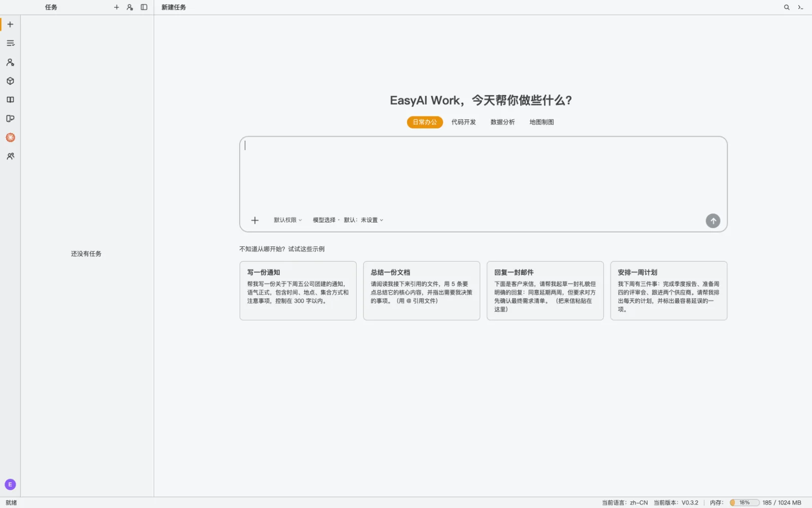The height and width of the screenshot is (508, 812).
Task: Click the 当前语言: zh-CN status entry
Action: [625, 502]
